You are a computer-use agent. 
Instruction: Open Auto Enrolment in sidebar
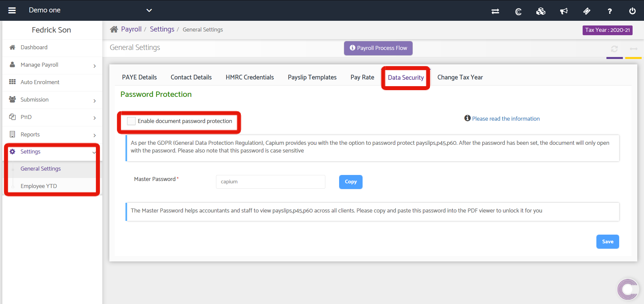point(40,82)
